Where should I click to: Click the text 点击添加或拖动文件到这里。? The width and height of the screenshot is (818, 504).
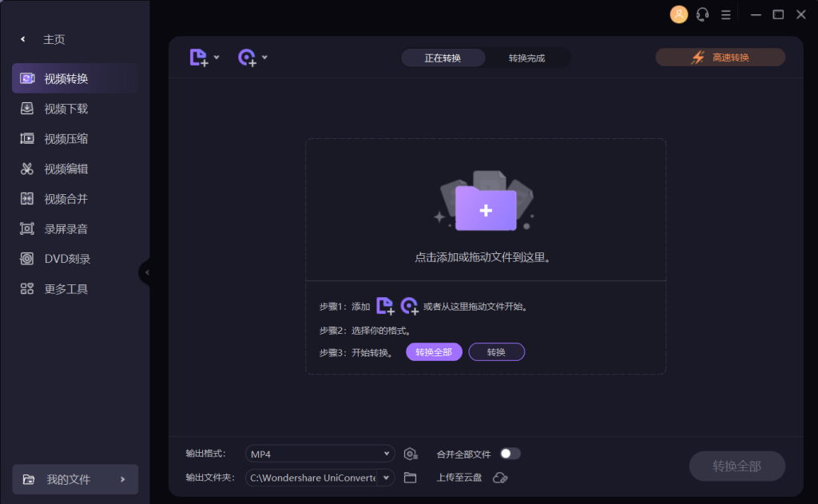482,258
